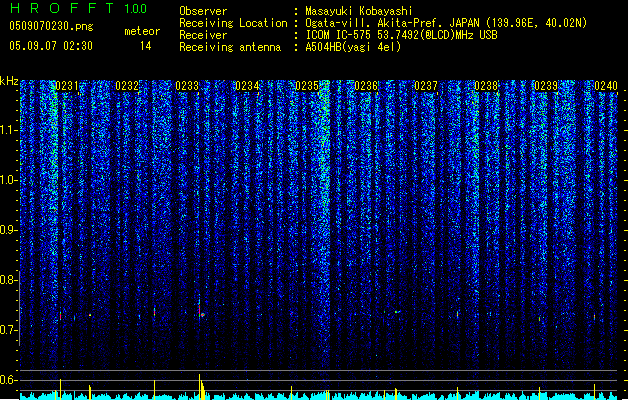Click the 0234 time marker
The width and height of the screenshot is (629, 400).
point(247,86)
